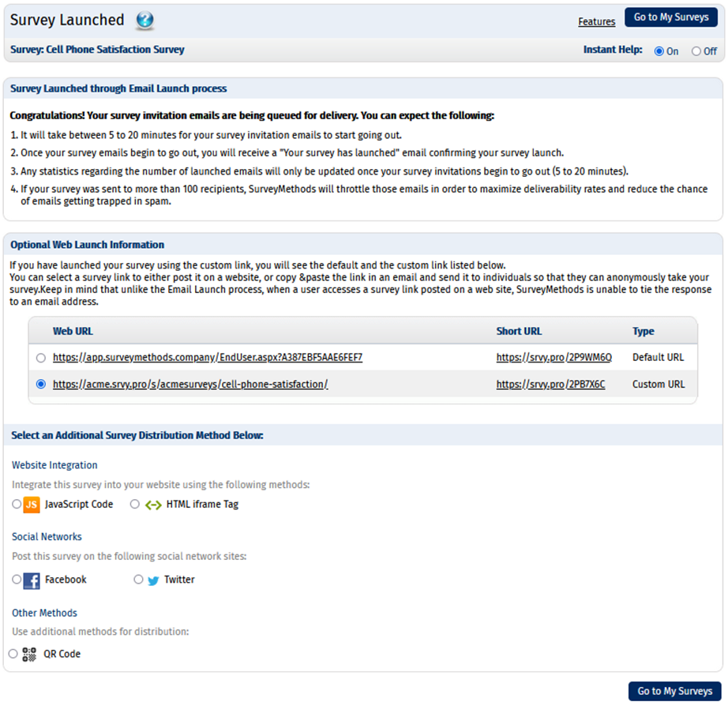The width and height of the screenshot is (728, 702).
Task: Select Twitter distribution radio button
Action: [138, 579]
